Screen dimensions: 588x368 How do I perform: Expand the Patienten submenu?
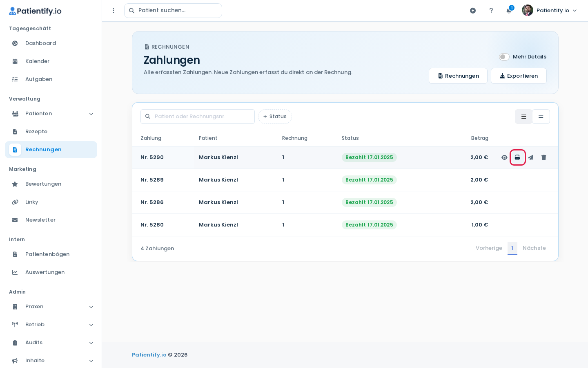pos(51,114)
